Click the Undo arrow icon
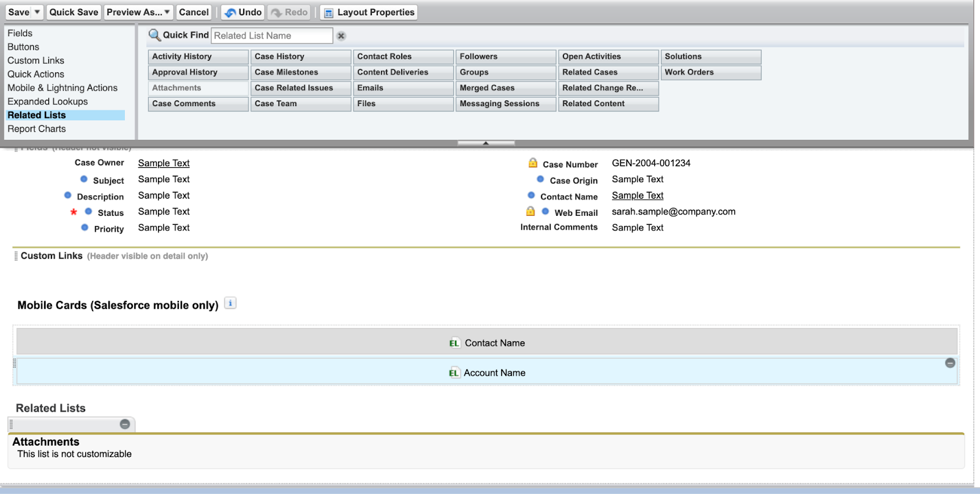The image size is (980, 494). pyautogui.click(x=230, y=13)
